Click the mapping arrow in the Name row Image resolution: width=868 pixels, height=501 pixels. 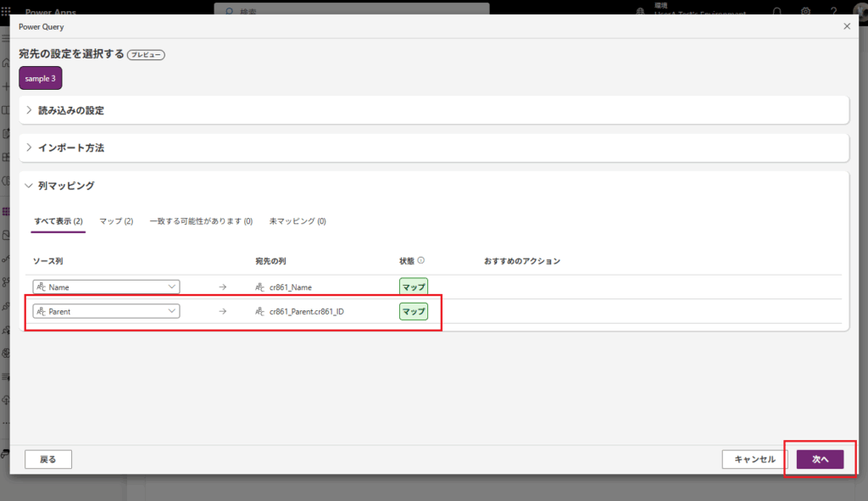pos(222,287)
